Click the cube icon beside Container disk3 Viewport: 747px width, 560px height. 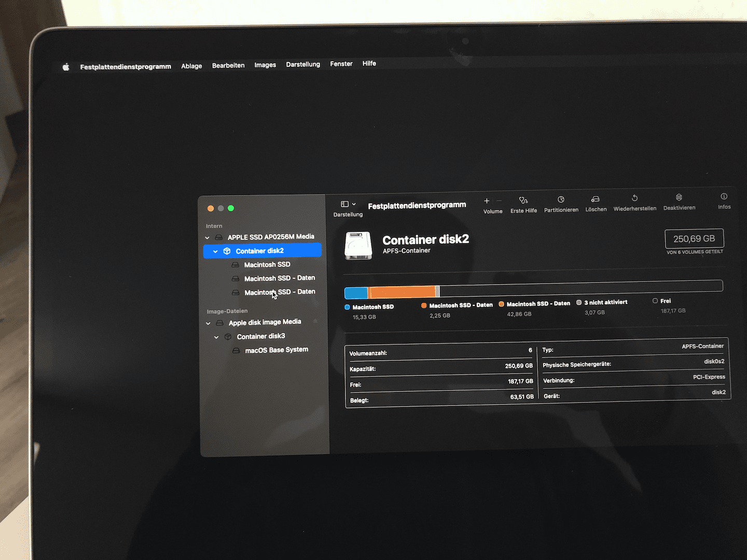pos(228,337)
